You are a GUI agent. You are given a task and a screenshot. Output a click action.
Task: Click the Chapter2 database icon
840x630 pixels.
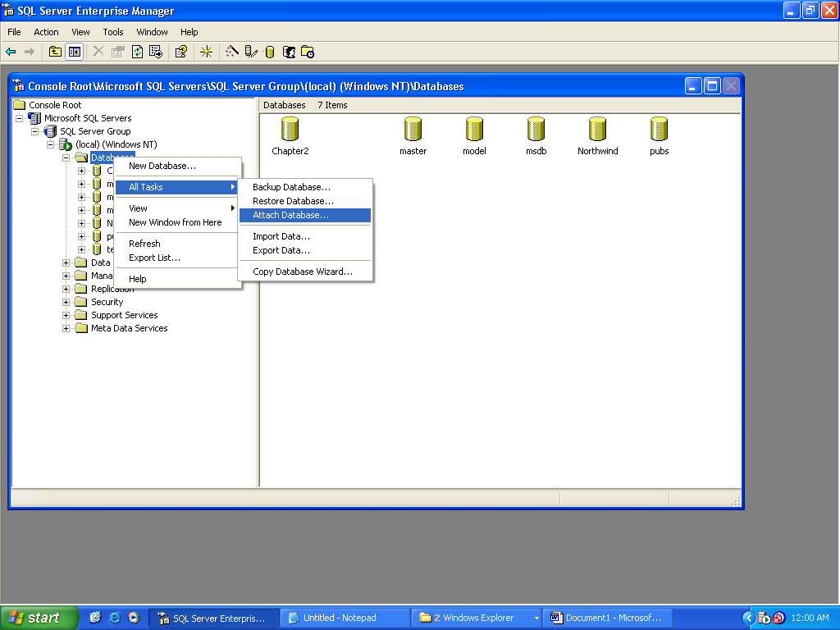(290, 130)
